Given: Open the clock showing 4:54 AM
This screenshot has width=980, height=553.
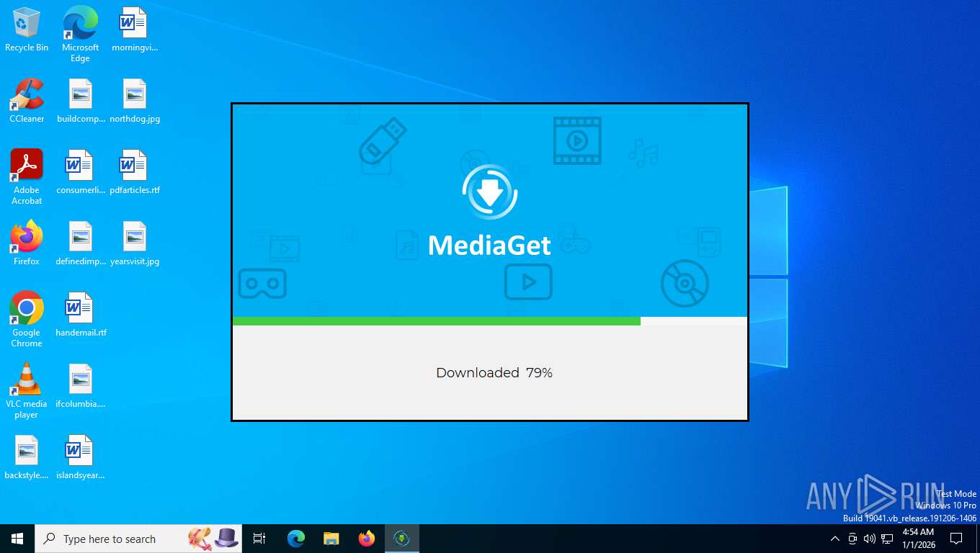Looking at the screenshot, I should tap(918, 539).
